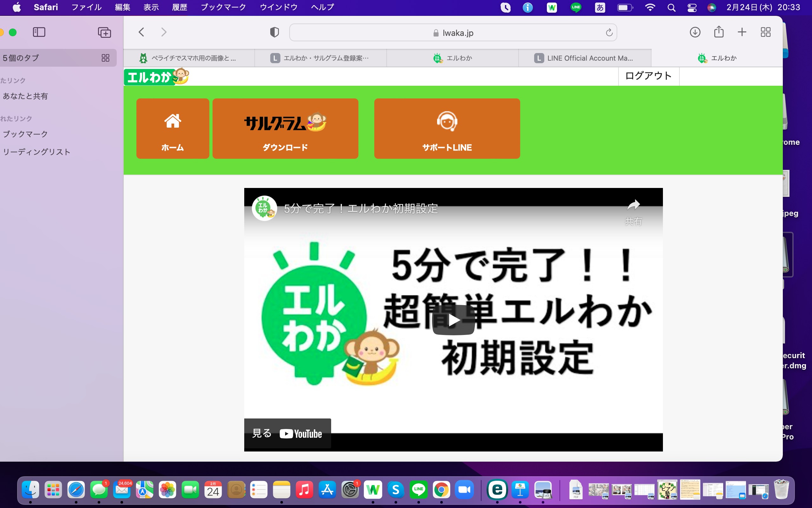Click the battery status icon
The height and width of the screenshot is (508, 812).
click(x=625, y=7)
